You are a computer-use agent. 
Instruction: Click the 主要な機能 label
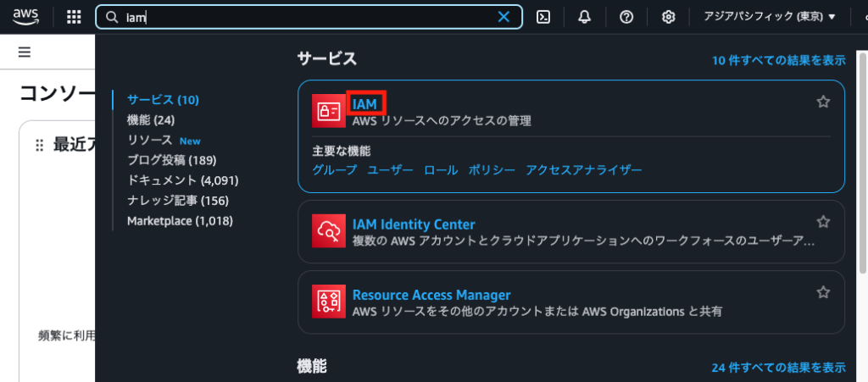click(342, 151)
